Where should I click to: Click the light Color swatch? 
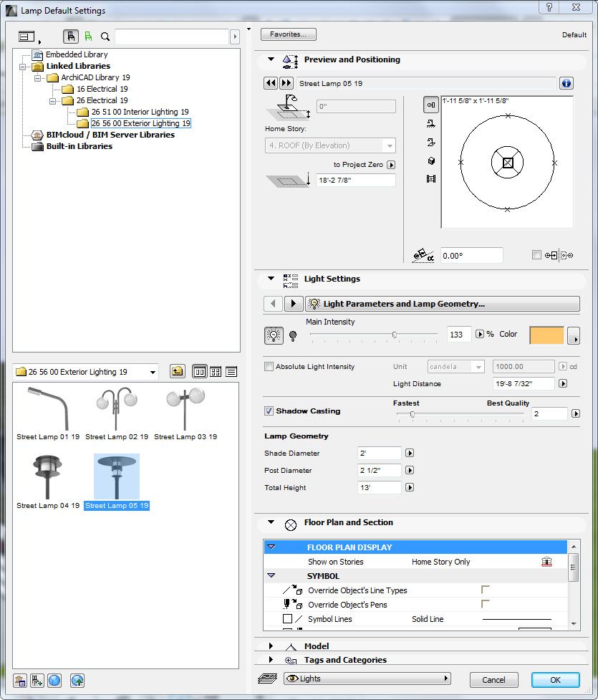546,335
